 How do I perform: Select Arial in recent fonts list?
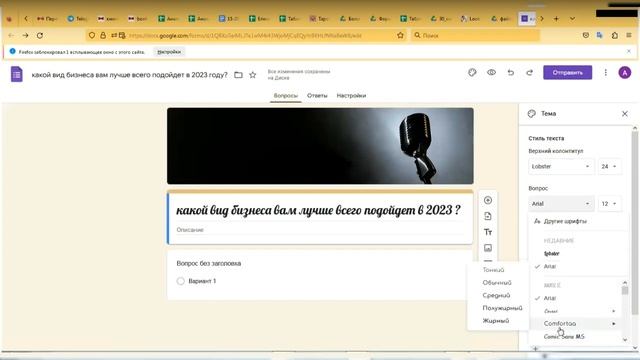[x=550, y=266]
